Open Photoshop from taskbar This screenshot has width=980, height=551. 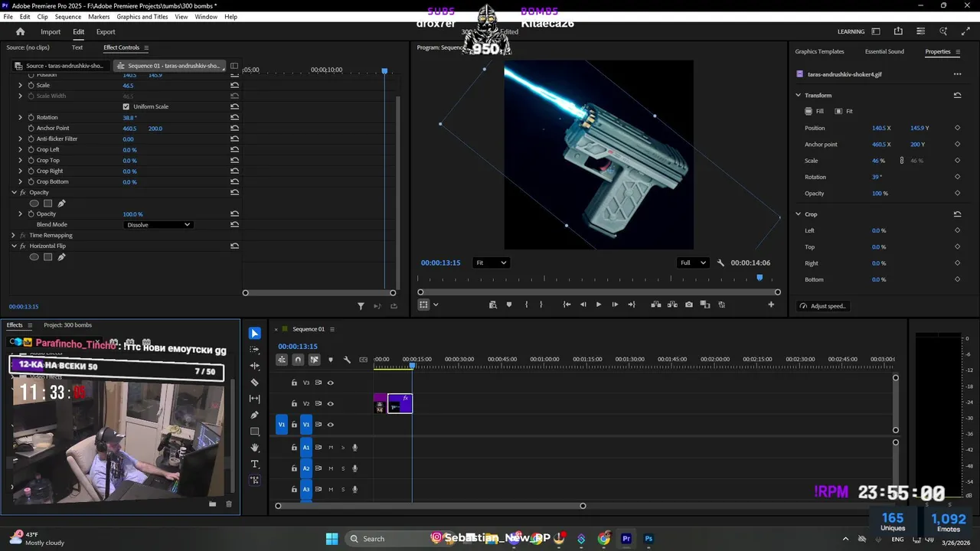[648, 539]
